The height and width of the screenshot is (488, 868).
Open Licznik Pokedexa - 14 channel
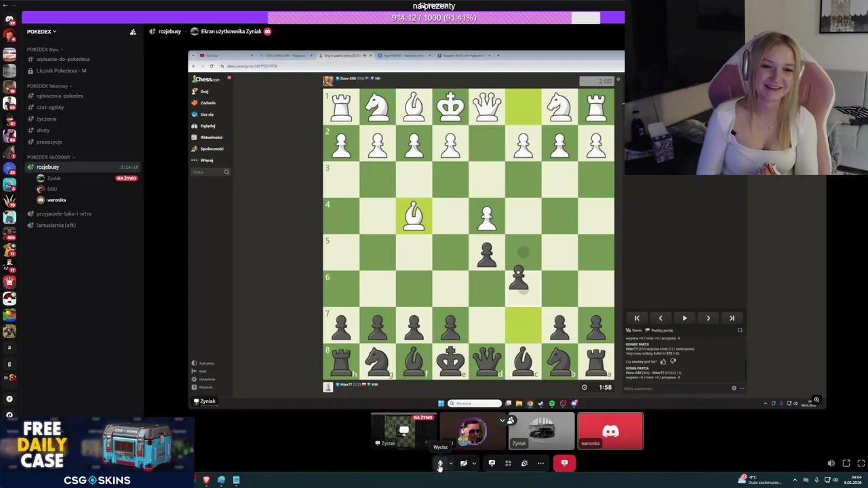coord(61,70)
